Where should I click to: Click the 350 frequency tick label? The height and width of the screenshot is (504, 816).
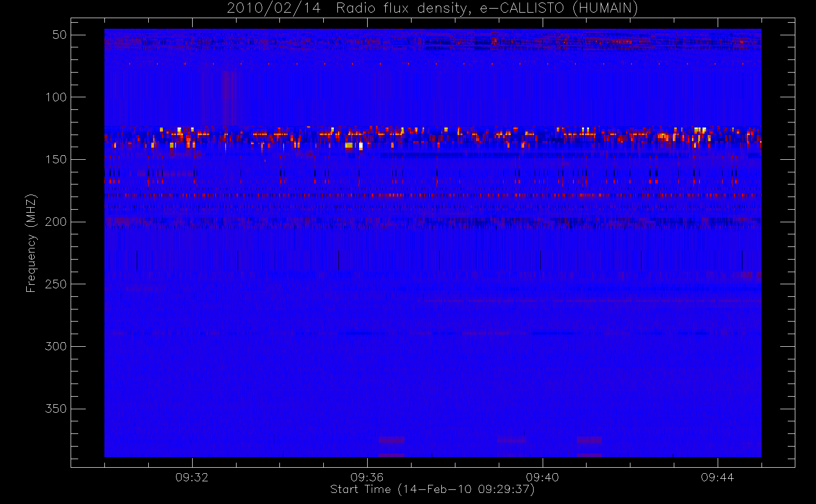click(56, 409)
